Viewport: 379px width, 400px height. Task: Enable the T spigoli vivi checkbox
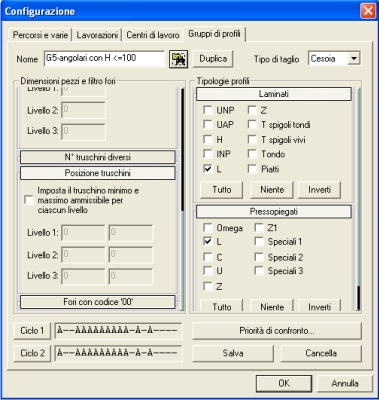coord(252,139)
